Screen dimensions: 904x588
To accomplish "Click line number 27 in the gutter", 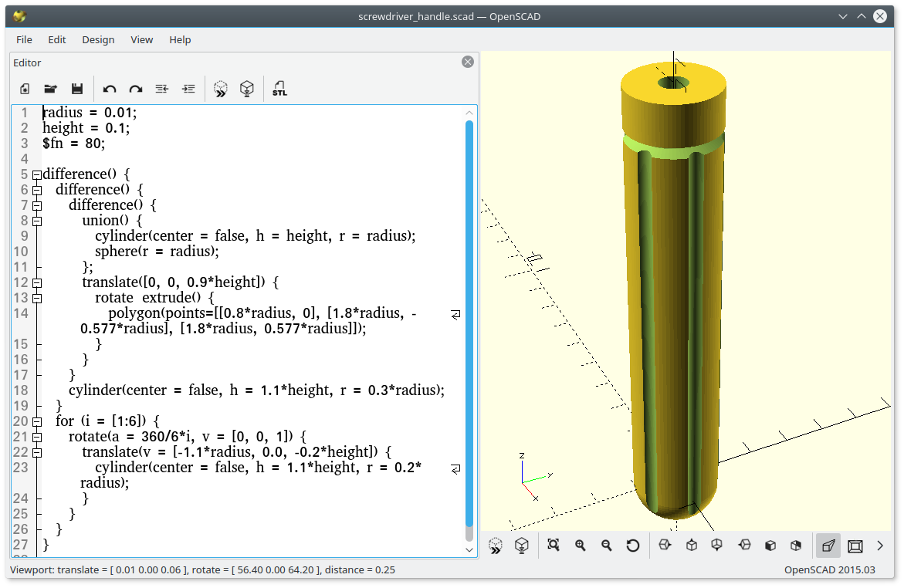I will (x=20, y=545).
